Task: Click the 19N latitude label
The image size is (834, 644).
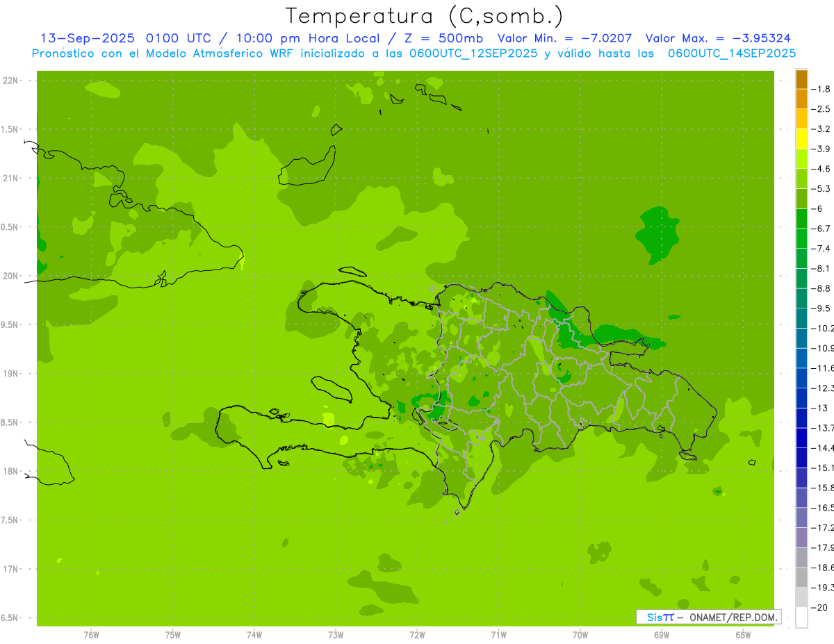Action: point(11,374)
